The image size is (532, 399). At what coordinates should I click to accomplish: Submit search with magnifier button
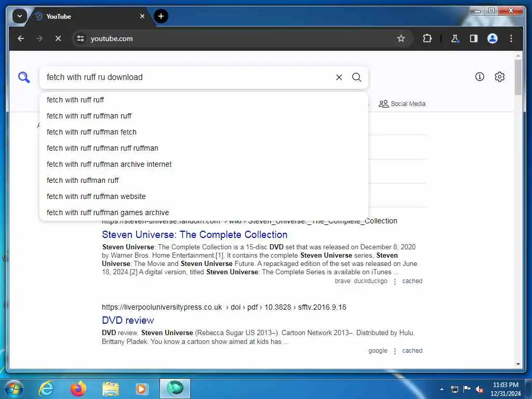356,77
